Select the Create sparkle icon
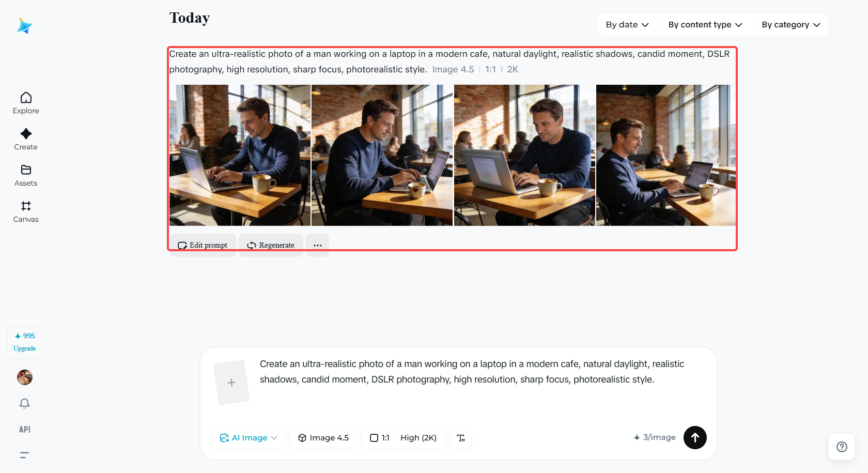This screenshot has height=473, width=868. click(26, 133)
